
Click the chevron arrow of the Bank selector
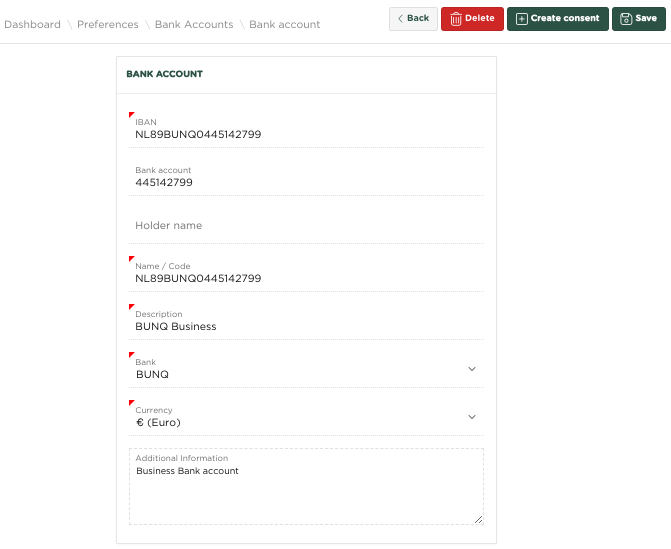[472, 369]
